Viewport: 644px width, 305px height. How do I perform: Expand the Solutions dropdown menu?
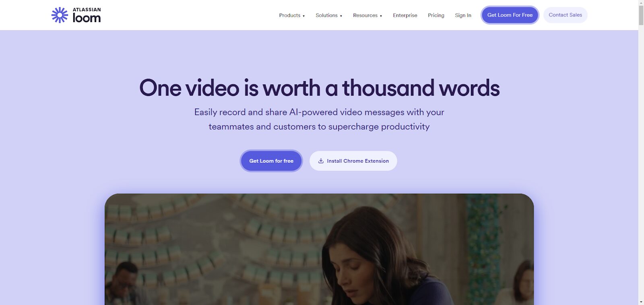(329, 15)
